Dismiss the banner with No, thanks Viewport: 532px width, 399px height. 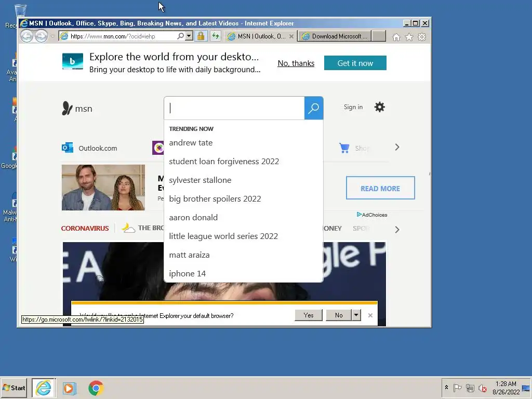tap(296, 63)
